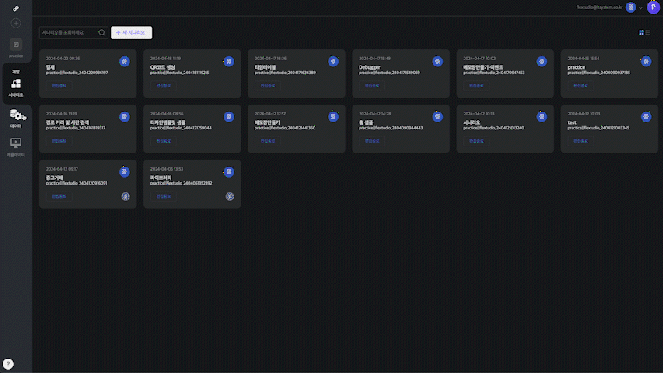Click the Debugger card title

pyautogui.click(x=370, y=67)
